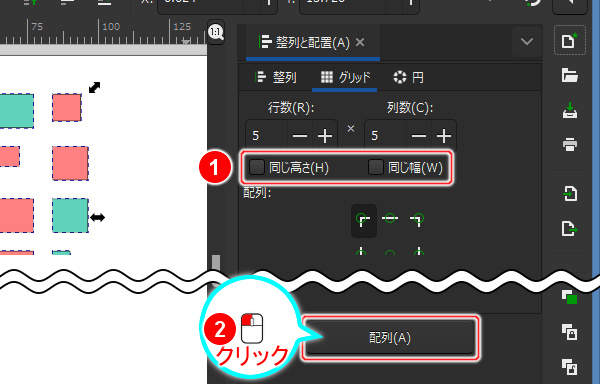The height and width of the screenshot is (384, 600).
Task: Click the diagonal scale handle at the selection corner
Action: click(x=95, y=88)
